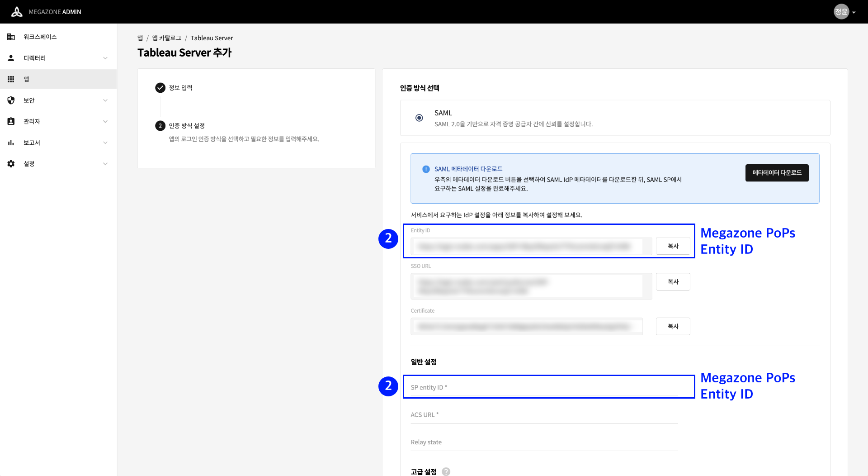Image resolution: width=868 pixels, height=476 pixels.
Task: Click the Tableau Server breadcrumb
Action: [212, 38]
